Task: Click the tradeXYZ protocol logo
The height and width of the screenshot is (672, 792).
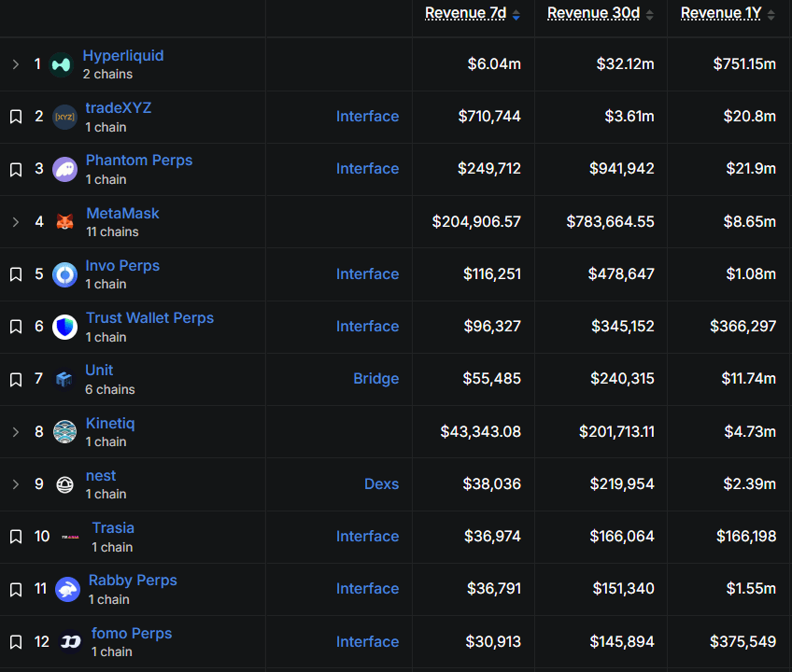Action: tap(65, 117)
